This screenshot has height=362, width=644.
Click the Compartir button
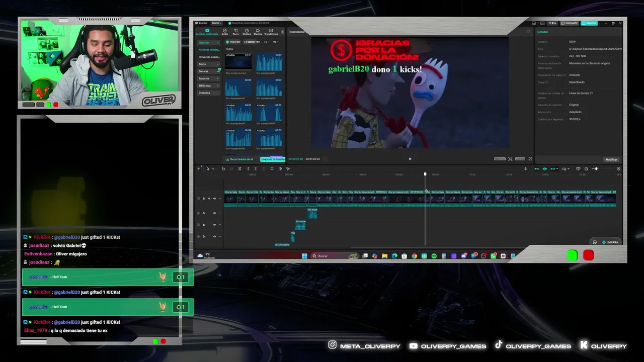pos(570,23)
